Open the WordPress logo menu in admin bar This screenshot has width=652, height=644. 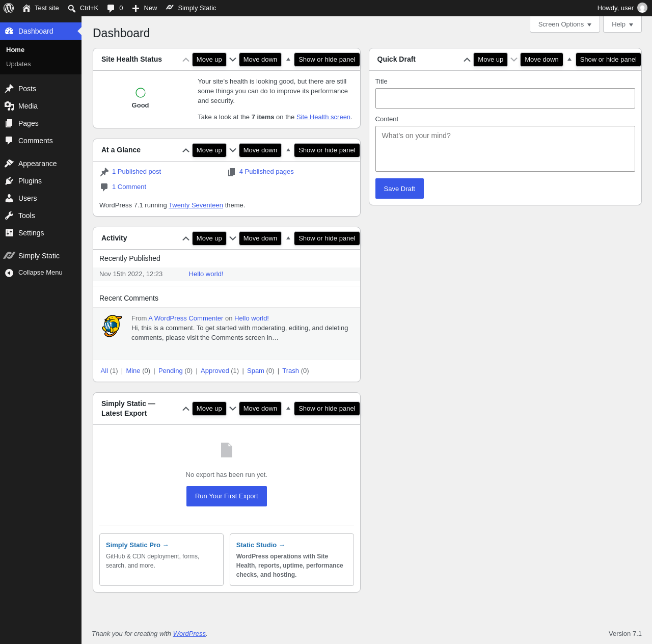coord(9,8)
